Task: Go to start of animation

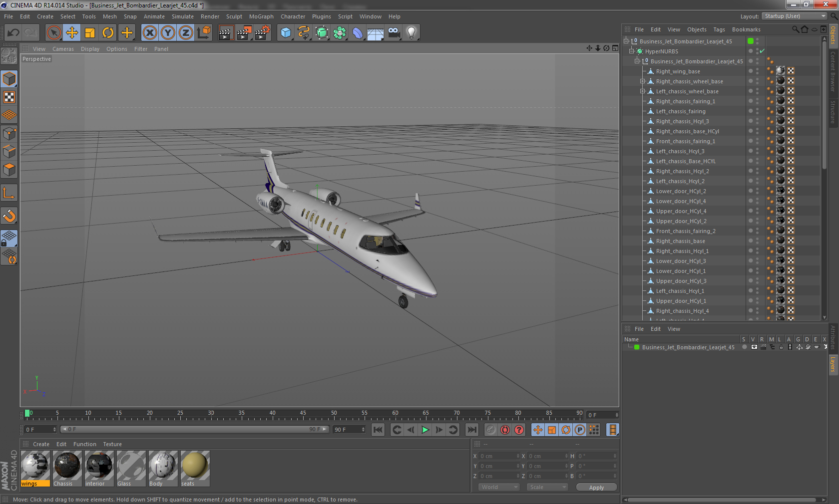Action: click(378, 430)
